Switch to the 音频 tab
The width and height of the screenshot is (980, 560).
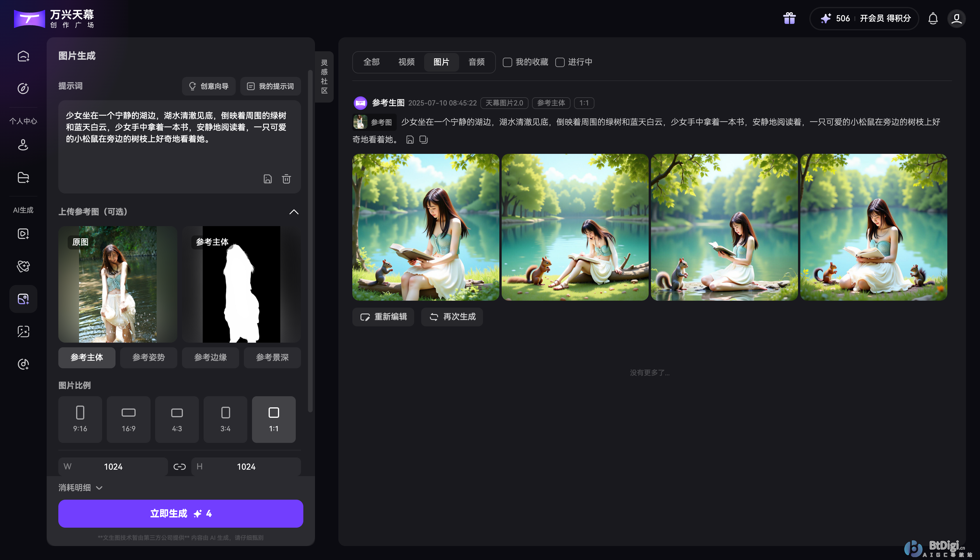click(476, 62)
